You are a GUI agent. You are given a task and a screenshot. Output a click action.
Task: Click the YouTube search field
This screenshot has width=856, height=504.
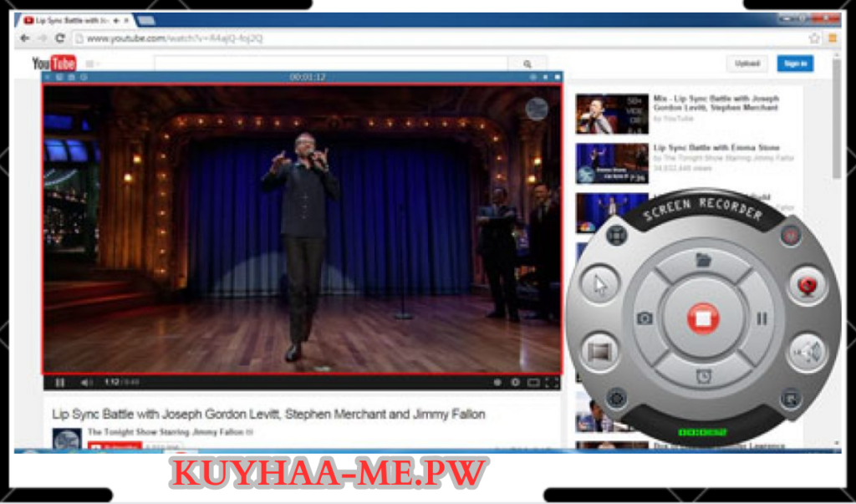[x=331, y=64]
